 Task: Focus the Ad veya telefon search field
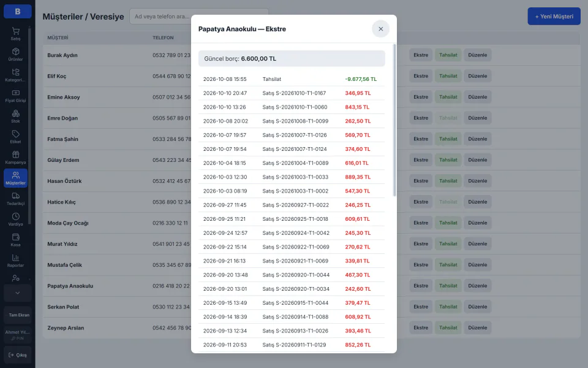tap(198, 17)
